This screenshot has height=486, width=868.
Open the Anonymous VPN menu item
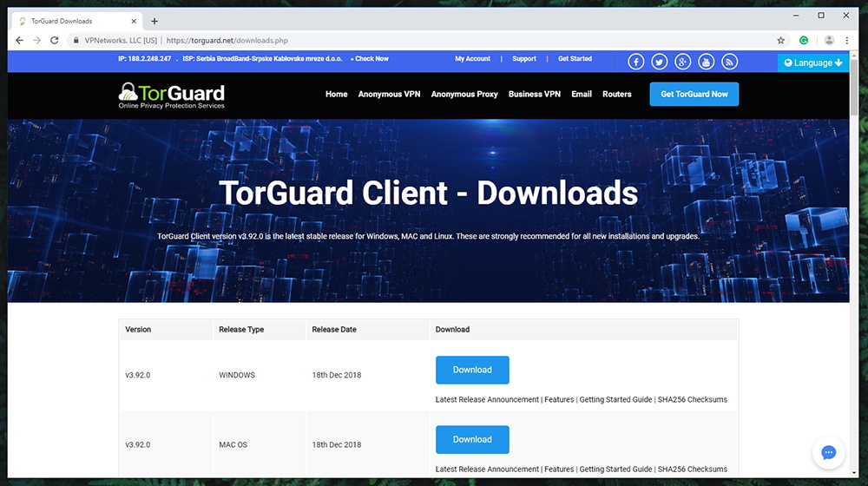(x=389, y=95)
